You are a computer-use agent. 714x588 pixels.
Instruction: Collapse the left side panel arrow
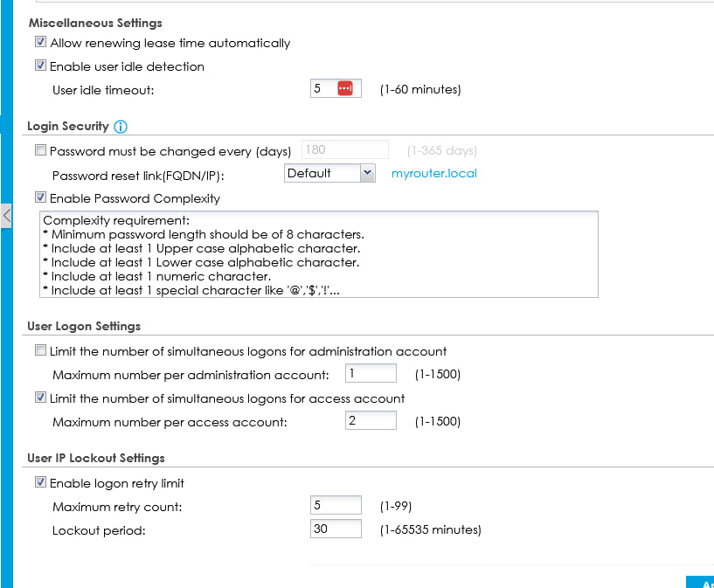(x=6, y=215)
